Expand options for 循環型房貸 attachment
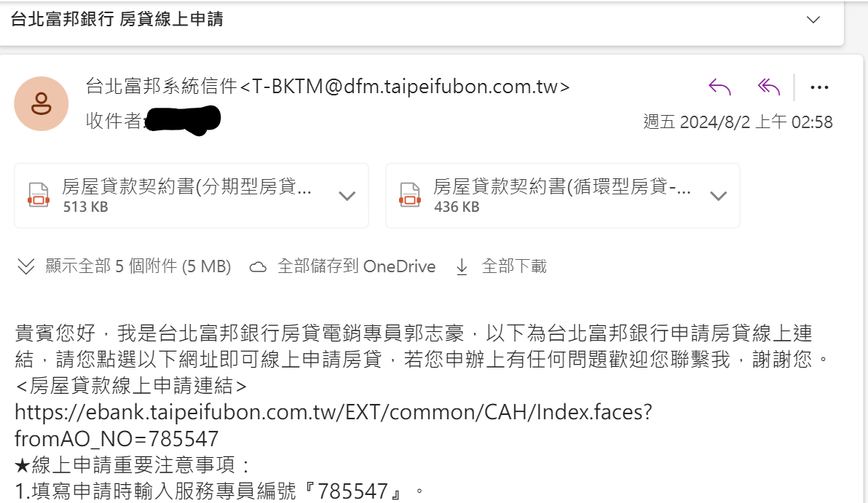 [x=719, y=196]
